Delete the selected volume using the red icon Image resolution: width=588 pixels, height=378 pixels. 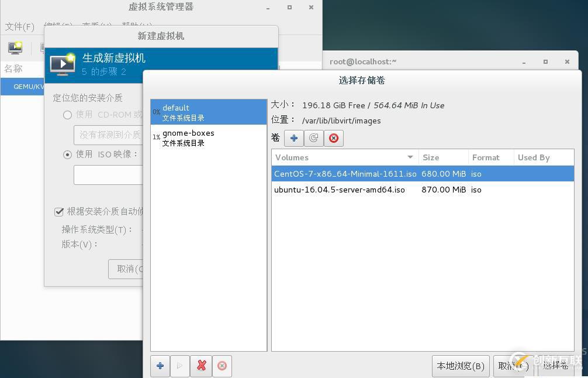pyautogui.click(x=334, y=139)
